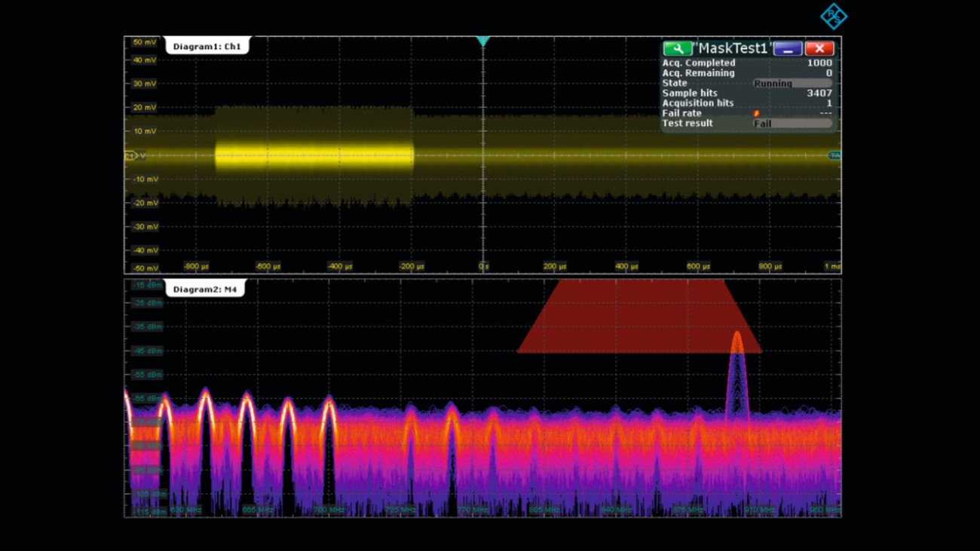Screen dimensions: 980x551
Task: Click the Test result field showing Fail
Action: click(x=792, y=124)
